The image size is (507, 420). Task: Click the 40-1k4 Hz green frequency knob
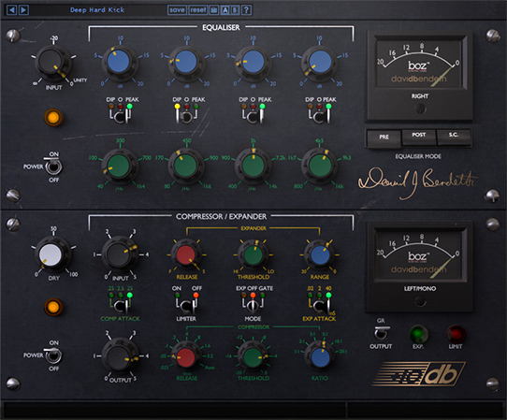(x=119, y=166)
